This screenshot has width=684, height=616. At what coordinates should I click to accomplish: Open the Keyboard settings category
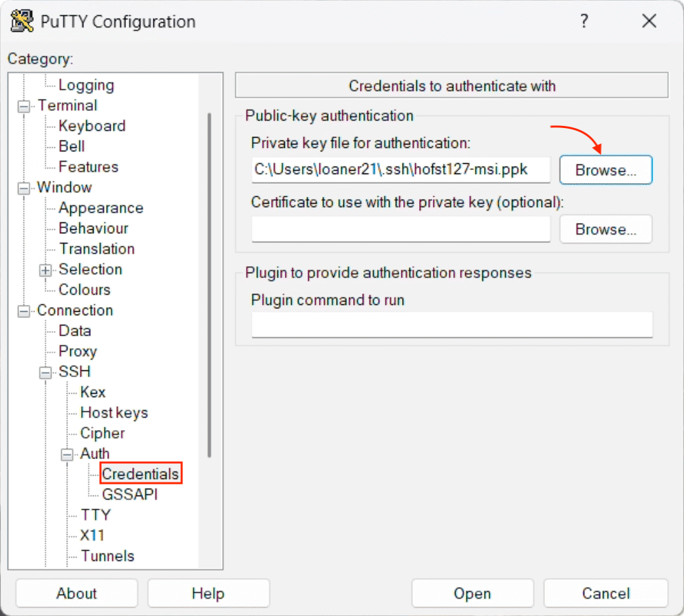pyautogui.click(x=92, y=126)
